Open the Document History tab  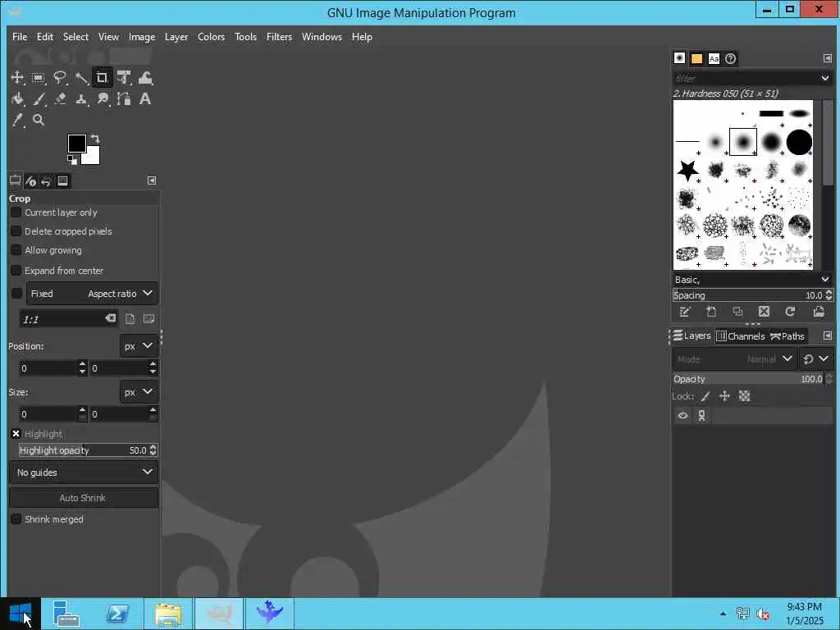pos(730,58)
